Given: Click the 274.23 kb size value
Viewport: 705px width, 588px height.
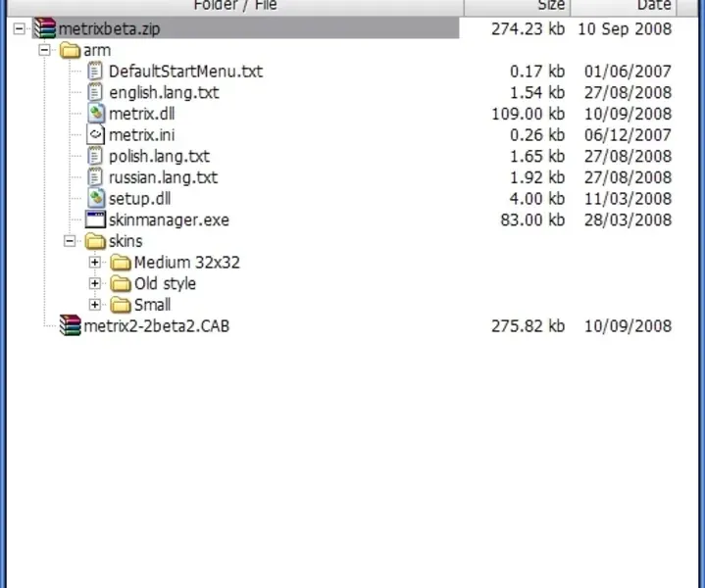Looking at the screenshot, I should click(528, 28).
